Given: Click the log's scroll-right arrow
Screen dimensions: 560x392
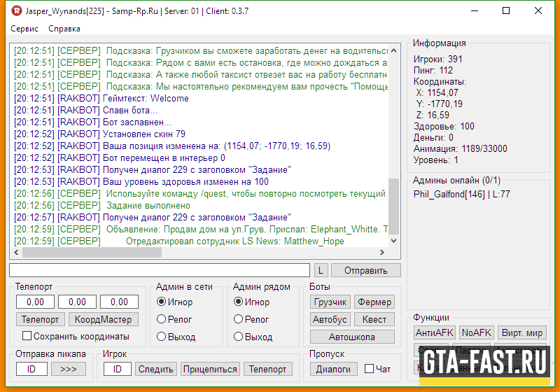Looking at the screenshot, I should [x=382, y=253].
